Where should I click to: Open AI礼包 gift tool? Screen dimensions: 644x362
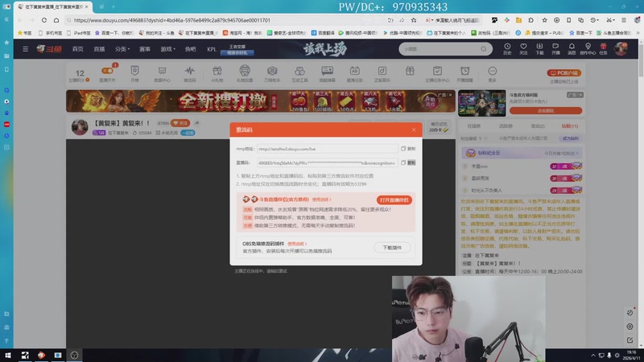[x=217, y=74]
